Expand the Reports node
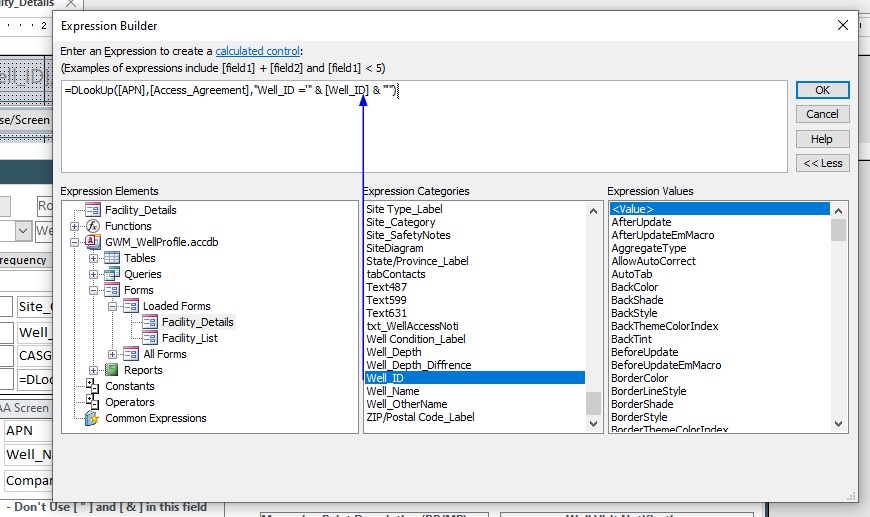870x517 pixels. click(x=93, y=370)
